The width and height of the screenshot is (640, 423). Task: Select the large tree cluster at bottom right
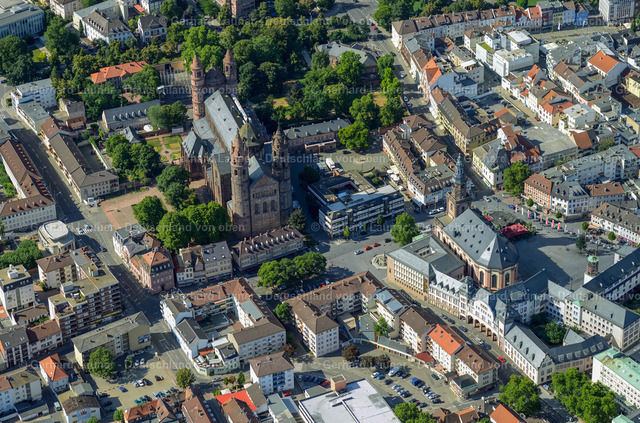pos(583,395)
